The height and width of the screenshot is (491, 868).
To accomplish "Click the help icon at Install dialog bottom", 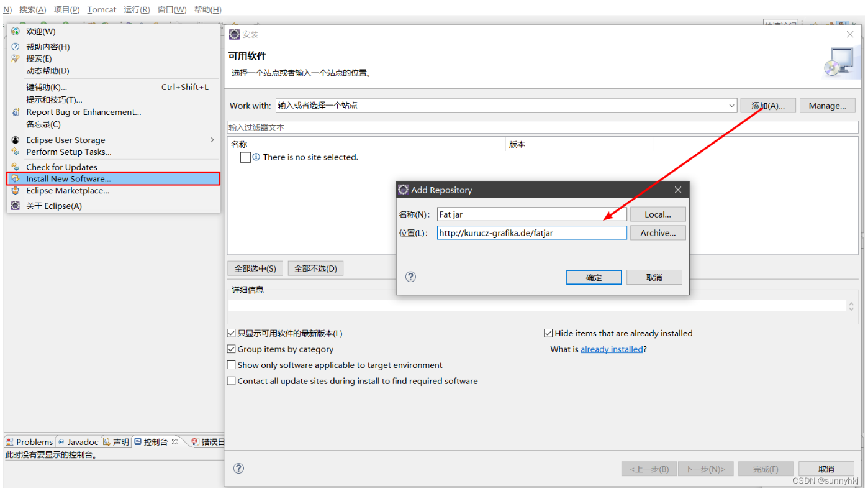I will [238, 469].
